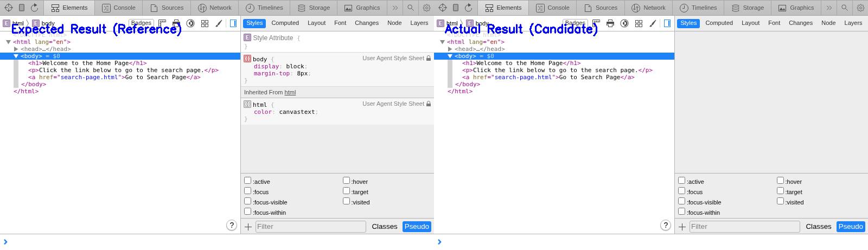The width and height of the screenshot is (868, 250).
Task: Collapse the body node in the right candidate DOM tree
Action: pos(450,56)
